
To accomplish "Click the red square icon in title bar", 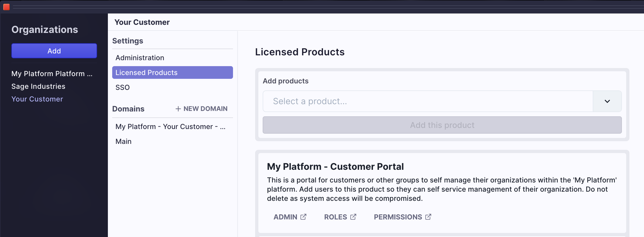I will pos(6,7).
